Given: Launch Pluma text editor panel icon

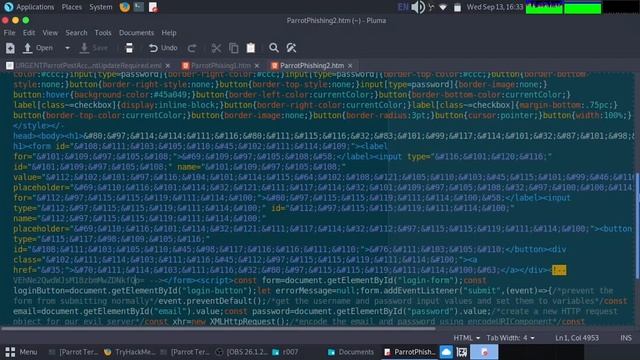Looking at the screenshot, I should coord(153,7).
